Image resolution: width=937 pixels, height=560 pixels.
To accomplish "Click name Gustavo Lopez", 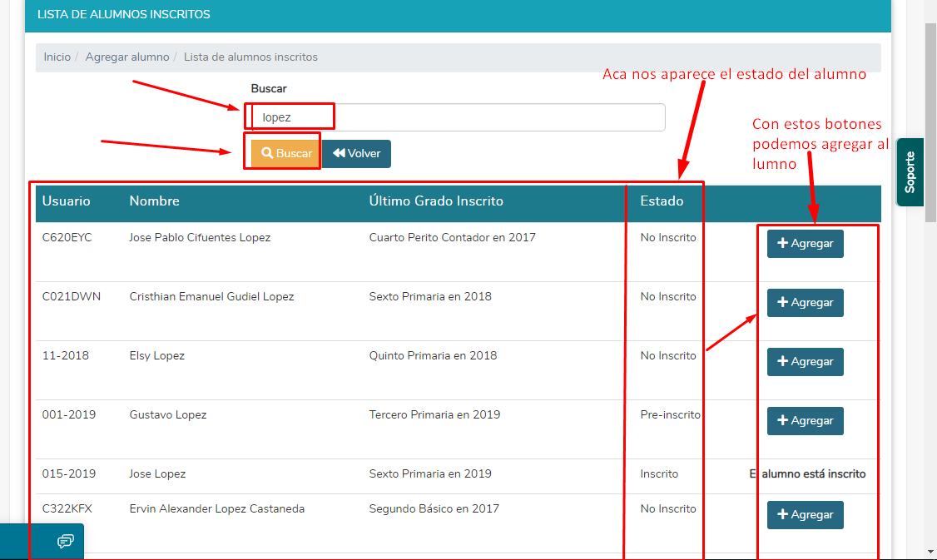I will click(168, 414).
